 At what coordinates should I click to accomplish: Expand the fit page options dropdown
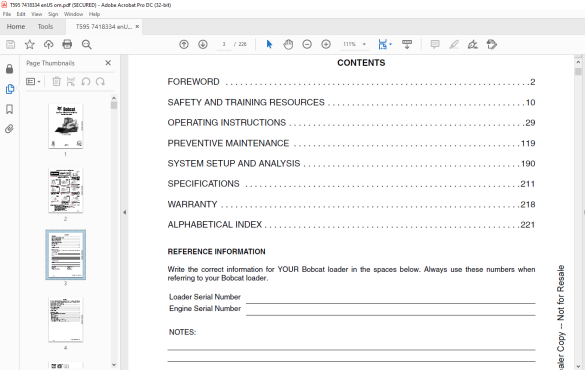(391, 44)
